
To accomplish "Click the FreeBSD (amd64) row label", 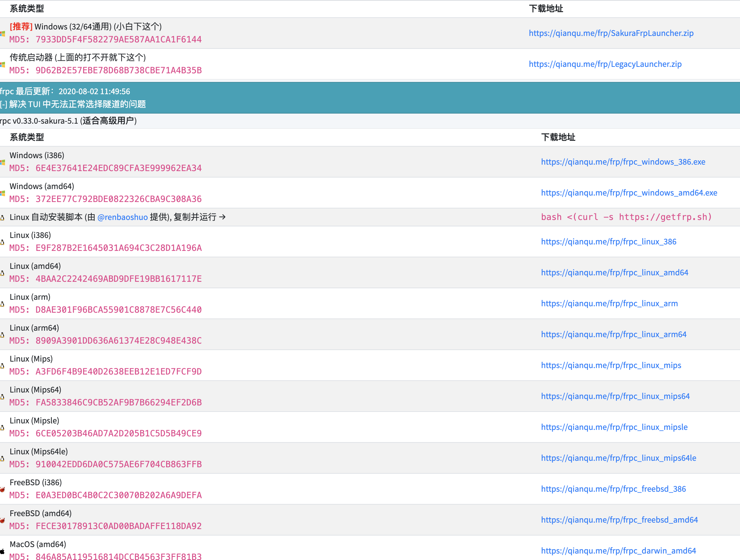I will click(41, 513).
